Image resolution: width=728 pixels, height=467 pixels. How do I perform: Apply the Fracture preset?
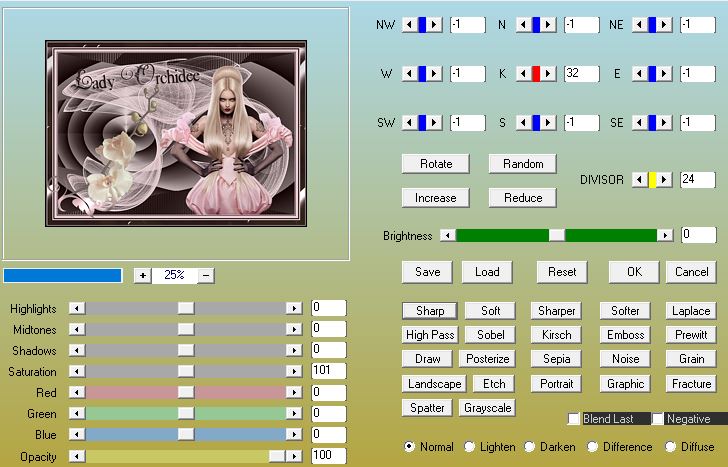point(691,384)
